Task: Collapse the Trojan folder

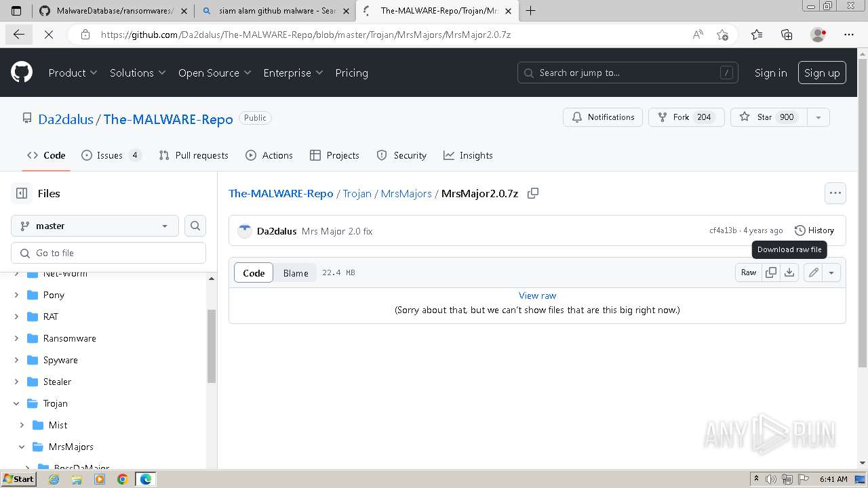Action: (x=16, y=403)
